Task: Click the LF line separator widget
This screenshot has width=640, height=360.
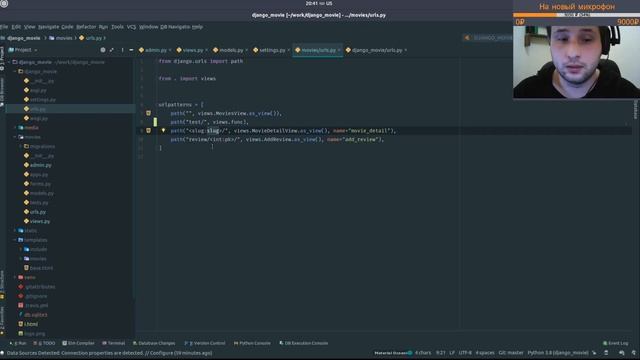Action: tap(452, 353)
